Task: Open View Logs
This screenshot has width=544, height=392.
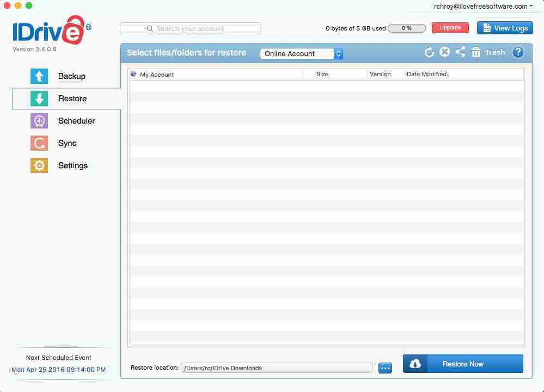Action: tap(505, 28)
